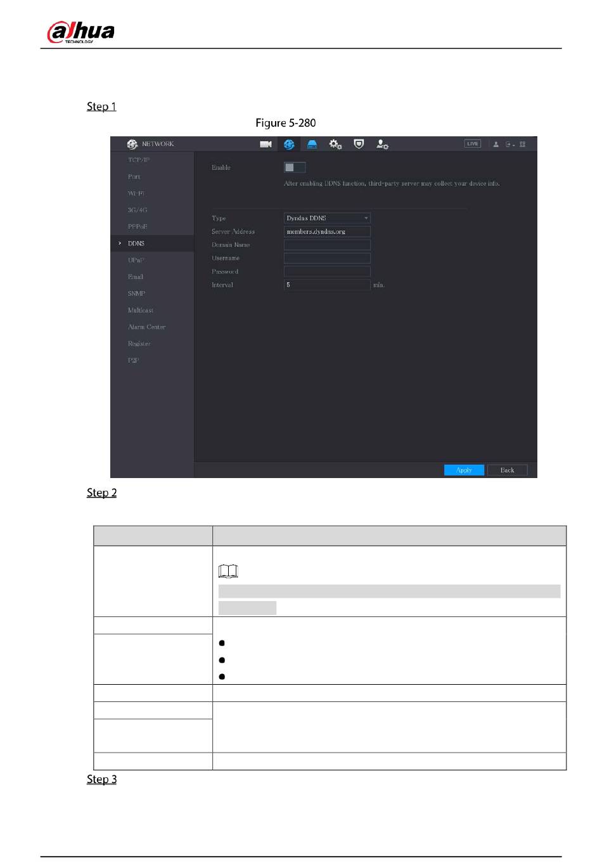Screen dimensions: 602x868
Task: Toggle the DDNS Enable switch
Action: 295,167
